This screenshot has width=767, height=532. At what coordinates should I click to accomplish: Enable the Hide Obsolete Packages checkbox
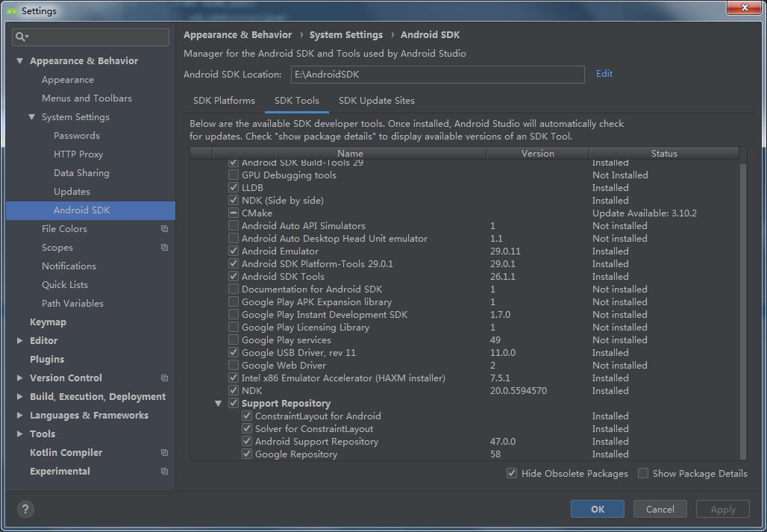(512, 473)
